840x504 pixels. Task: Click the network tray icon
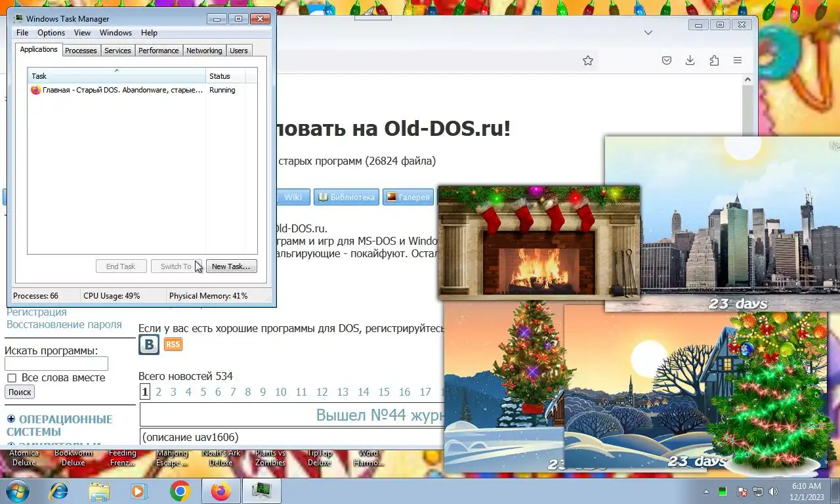(x=758, y=491)
